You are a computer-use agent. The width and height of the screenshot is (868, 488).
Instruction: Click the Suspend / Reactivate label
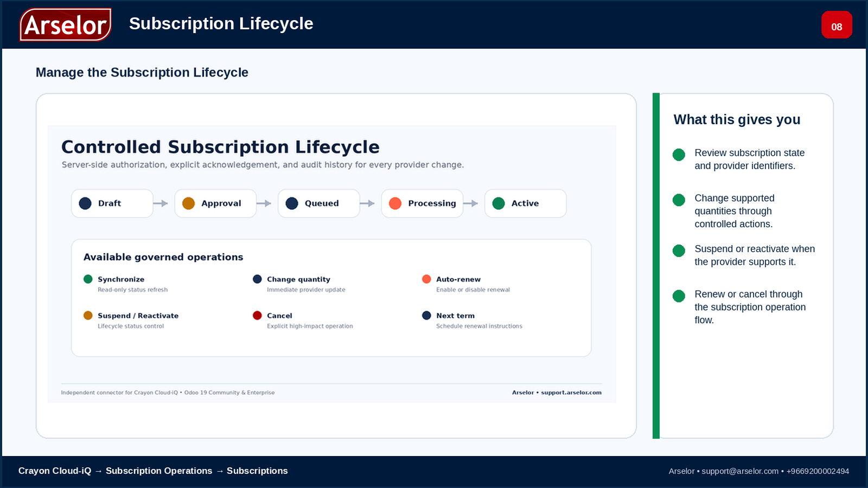(138, 316)
